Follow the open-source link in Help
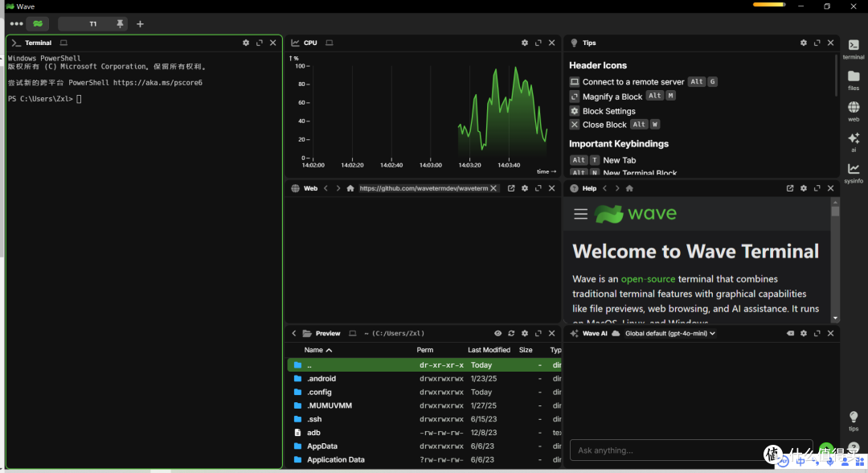868x473 pixels. [647, 279]
